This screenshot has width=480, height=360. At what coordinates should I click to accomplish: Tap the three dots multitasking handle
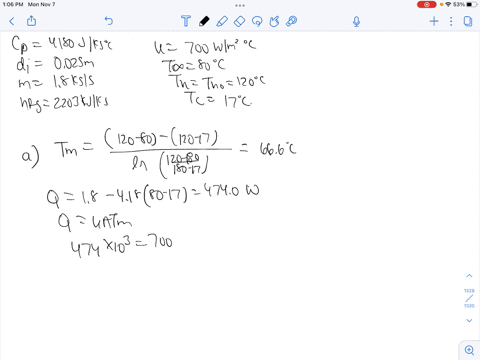coord(240,5)
